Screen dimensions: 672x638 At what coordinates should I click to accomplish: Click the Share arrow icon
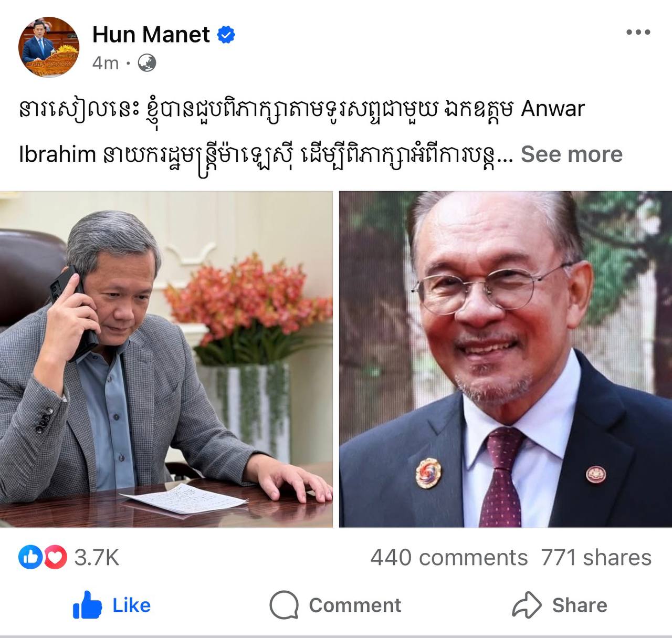pos(527,605)
